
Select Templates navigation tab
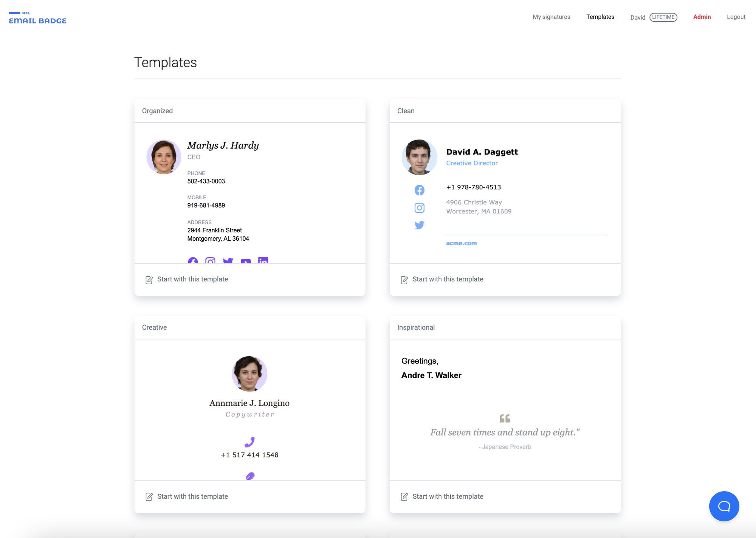600,16
